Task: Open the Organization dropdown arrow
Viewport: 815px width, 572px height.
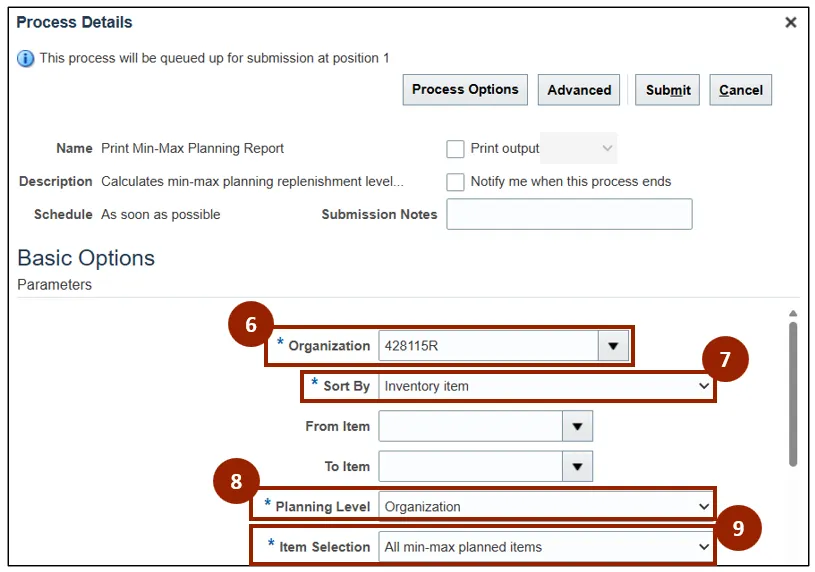Action: 613,346
